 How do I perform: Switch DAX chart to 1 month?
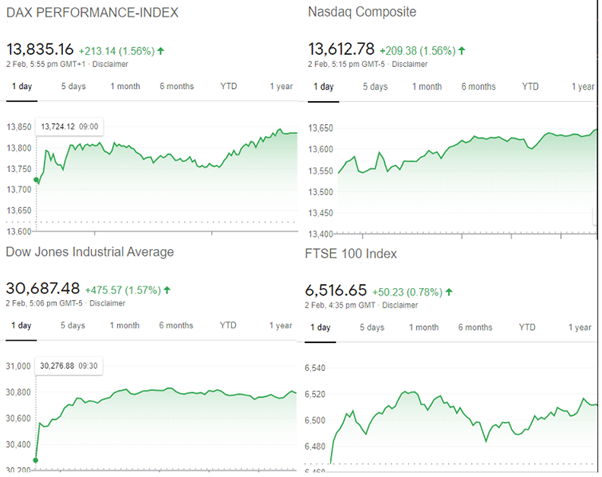125,86
